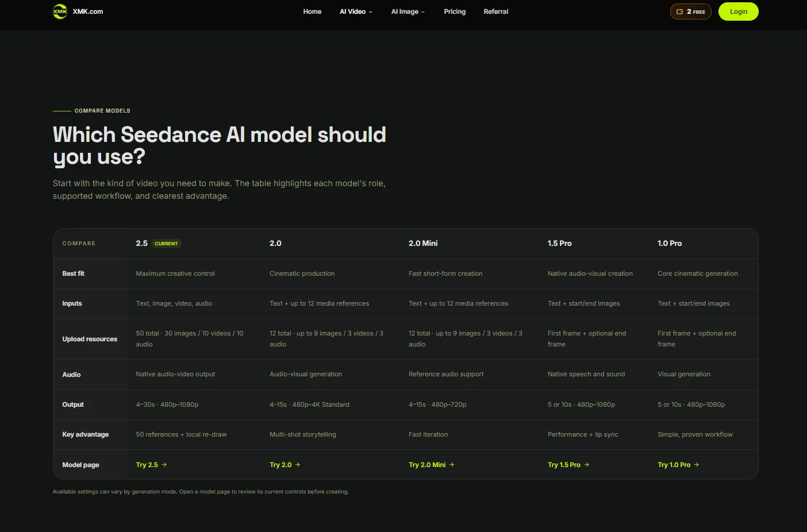Click 'Reference audio support' cell
Image resolution: width=807 pixels, height=532 pixels.
[x=446, y=374]
